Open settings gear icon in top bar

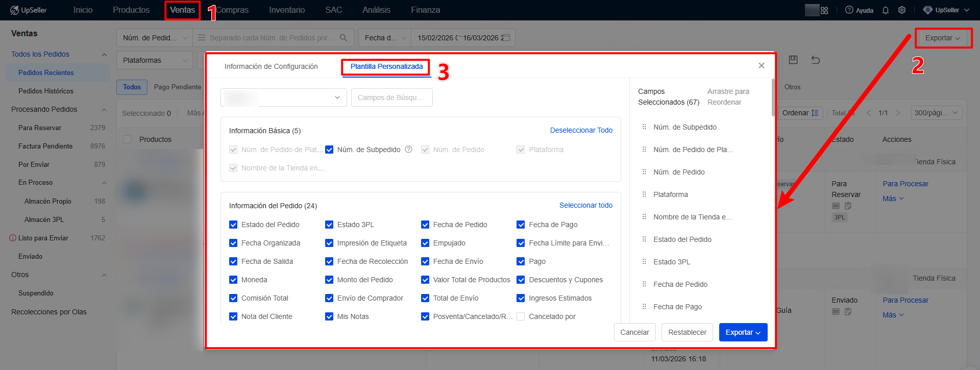pyautogui.click(x=902, y=10)
